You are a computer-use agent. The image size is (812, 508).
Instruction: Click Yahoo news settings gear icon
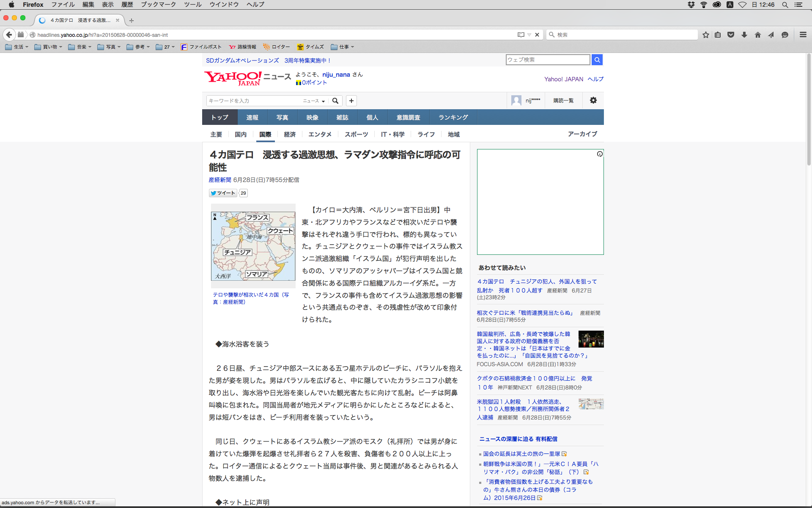[x=593, y=100]
